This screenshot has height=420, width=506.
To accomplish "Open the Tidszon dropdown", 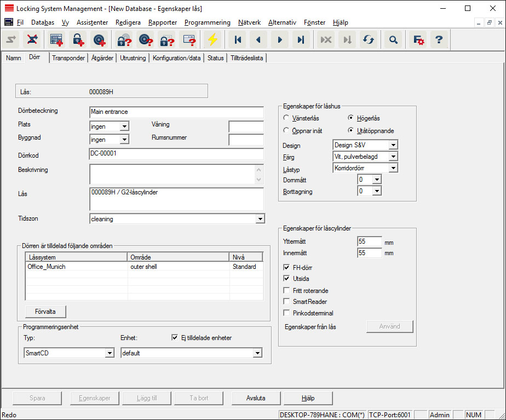I will (x=259, y=219).
